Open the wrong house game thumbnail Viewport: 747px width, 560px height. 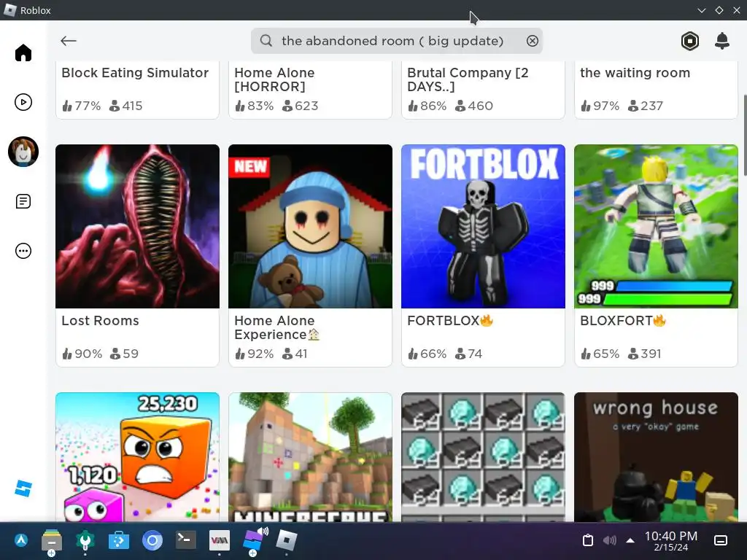point(656,457)
